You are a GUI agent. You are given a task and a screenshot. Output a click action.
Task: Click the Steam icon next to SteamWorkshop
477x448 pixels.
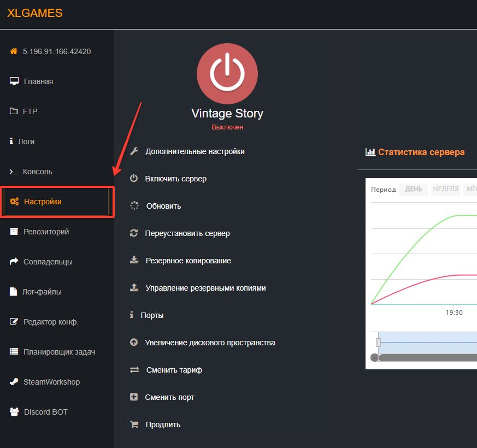(14, 382)
